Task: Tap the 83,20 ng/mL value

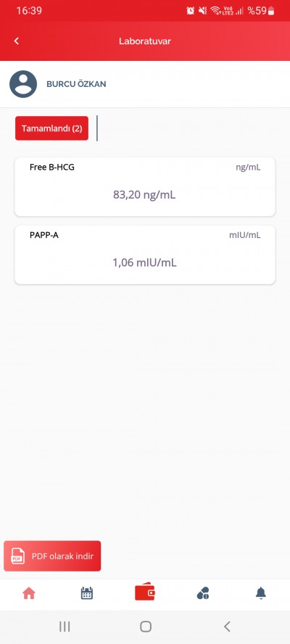Action: (144, 194)
